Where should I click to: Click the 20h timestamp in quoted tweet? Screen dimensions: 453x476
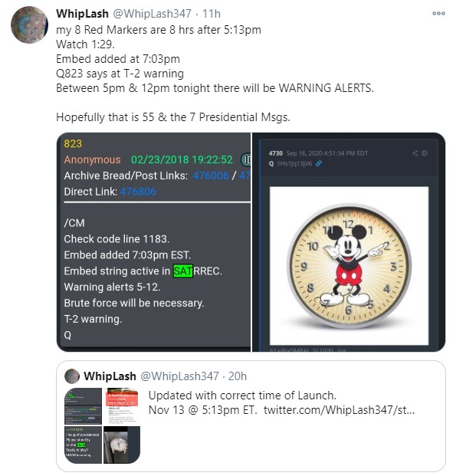point(238,376)
